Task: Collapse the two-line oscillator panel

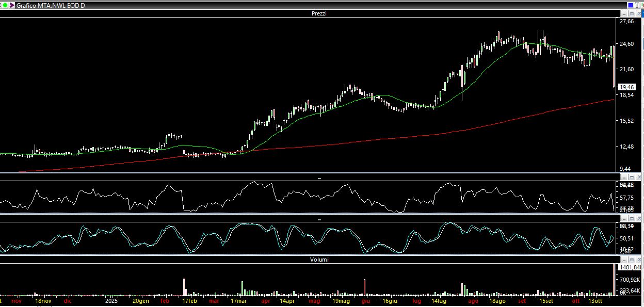Action: [624, 219]
